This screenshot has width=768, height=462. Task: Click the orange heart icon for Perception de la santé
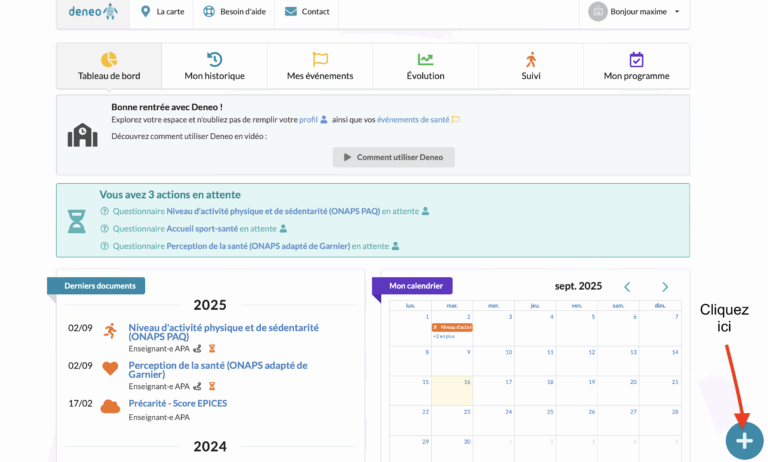(x=110, y=368)
